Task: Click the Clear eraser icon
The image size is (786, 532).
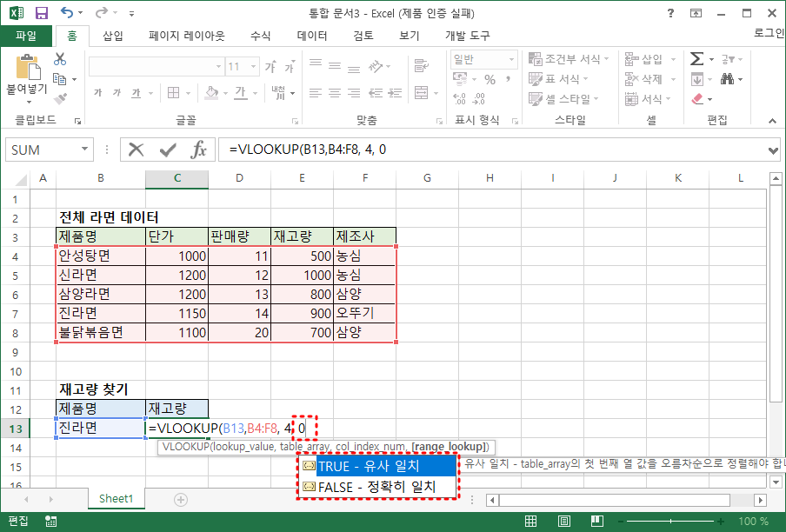Action: 697,99
